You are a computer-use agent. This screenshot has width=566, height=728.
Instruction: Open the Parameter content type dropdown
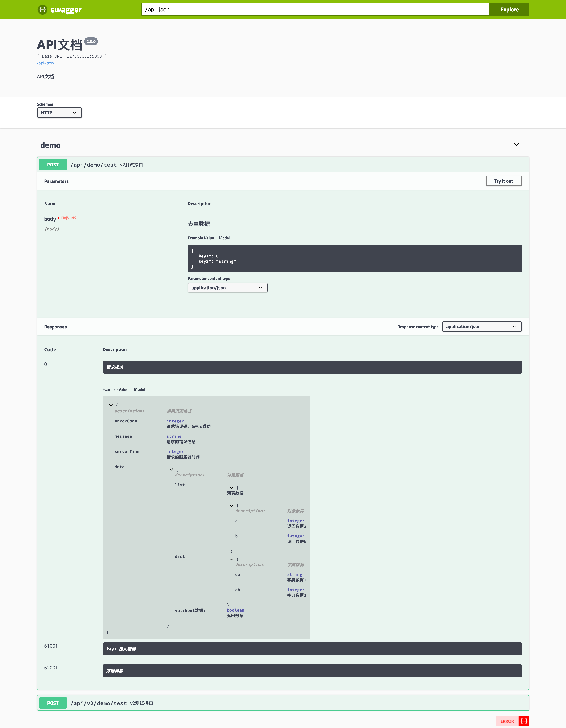[x=227, y=288]
